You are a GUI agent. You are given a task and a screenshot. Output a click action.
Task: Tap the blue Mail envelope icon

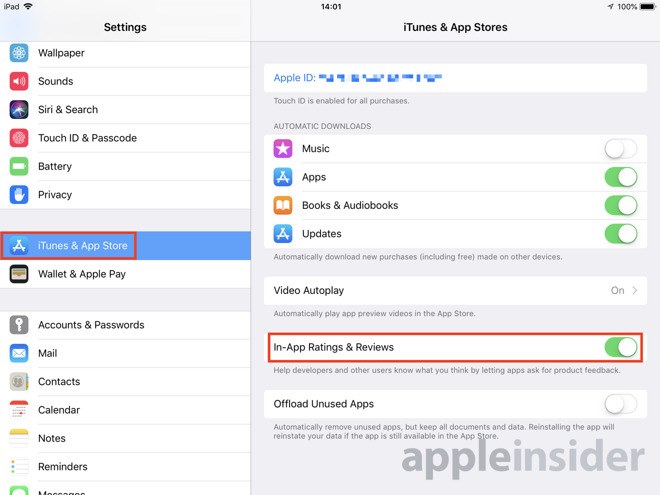[19, 353]
